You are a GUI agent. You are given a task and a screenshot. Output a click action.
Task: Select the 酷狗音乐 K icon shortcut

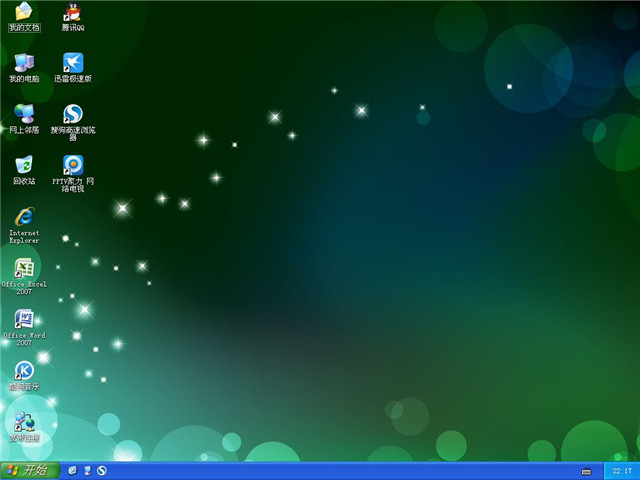[x=24, y=376]
